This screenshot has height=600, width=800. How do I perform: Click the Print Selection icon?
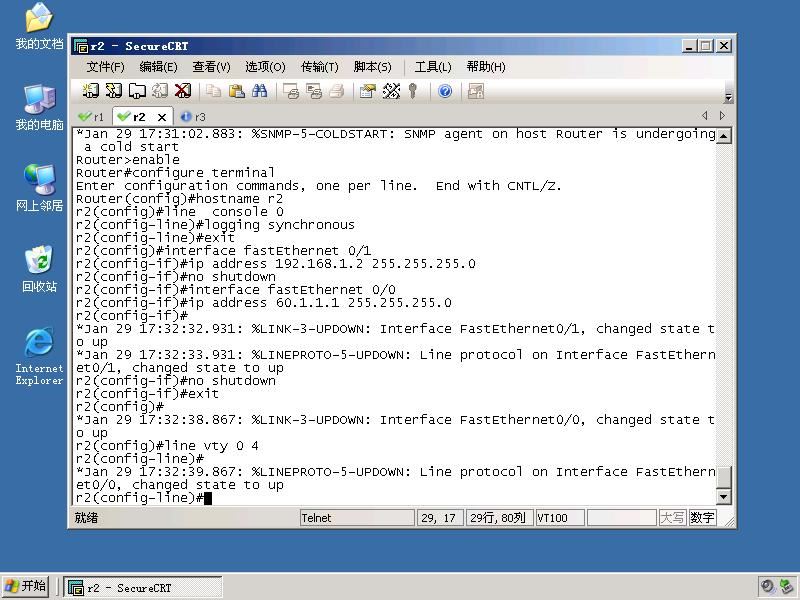314,91
